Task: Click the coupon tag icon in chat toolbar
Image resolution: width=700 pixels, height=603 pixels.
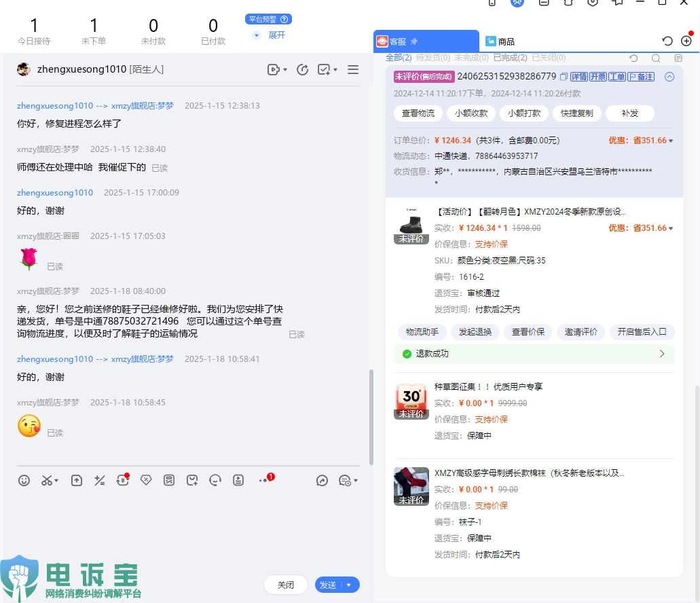Action: point(146,480)
